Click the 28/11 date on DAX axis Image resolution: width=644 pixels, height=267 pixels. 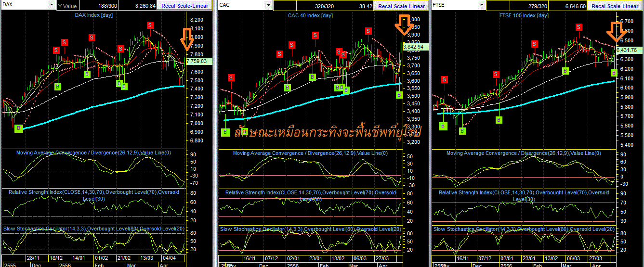(x=33, y=259)
